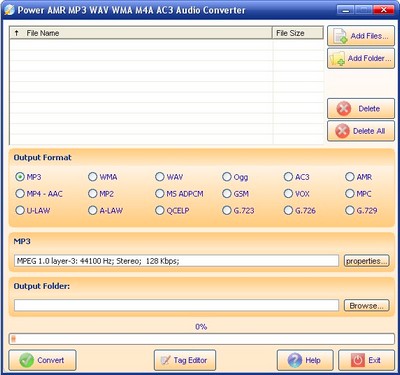Click the conversion progress bar
400x375 pixels.
[x=201, y=339]
